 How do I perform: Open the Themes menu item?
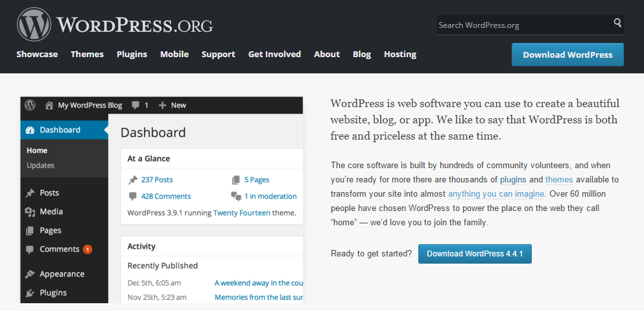coord(87,55)
